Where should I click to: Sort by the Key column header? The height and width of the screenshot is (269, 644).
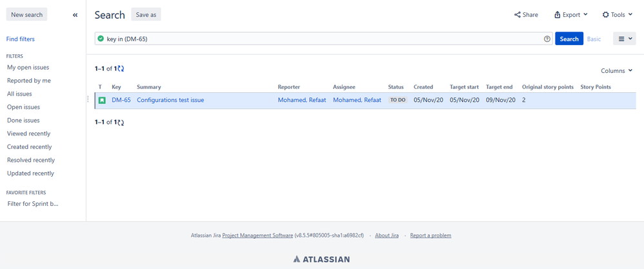(116, 87)
